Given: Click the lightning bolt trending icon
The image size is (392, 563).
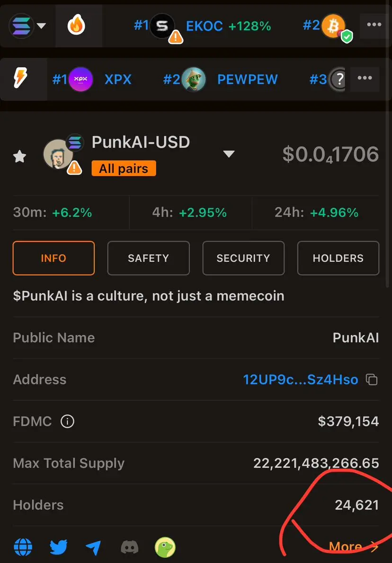Looking at the screenshot, I should click(20, 78).
